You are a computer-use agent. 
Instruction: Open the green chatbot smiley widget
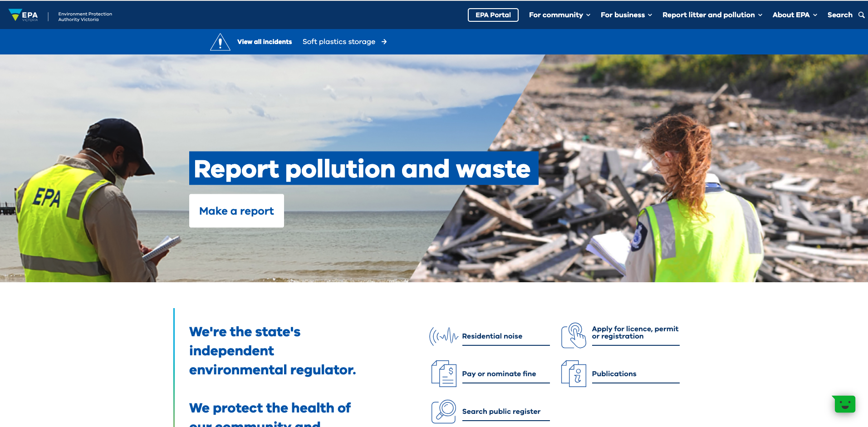coord(844,404)
